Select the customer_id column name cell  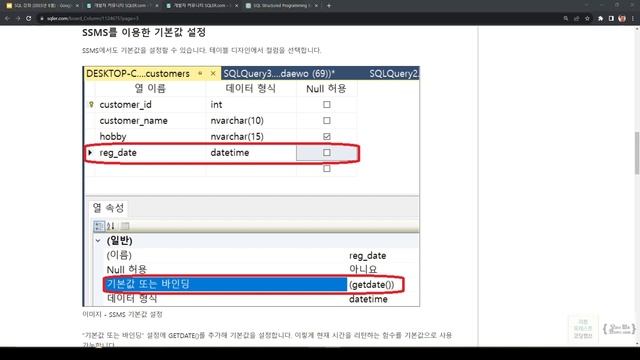point(151,104)
